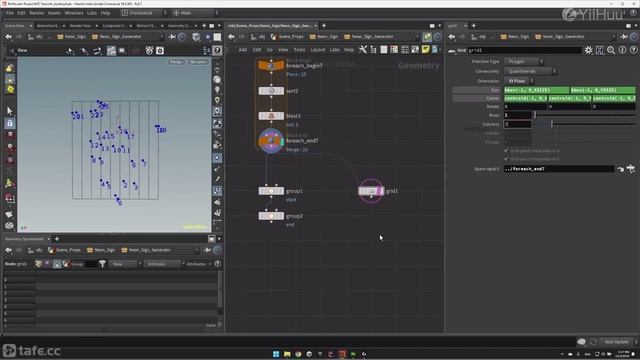Toggle End point interpolate in V checkbox
Viewport: 640px width, 360px height.
(x=507, y=159)
